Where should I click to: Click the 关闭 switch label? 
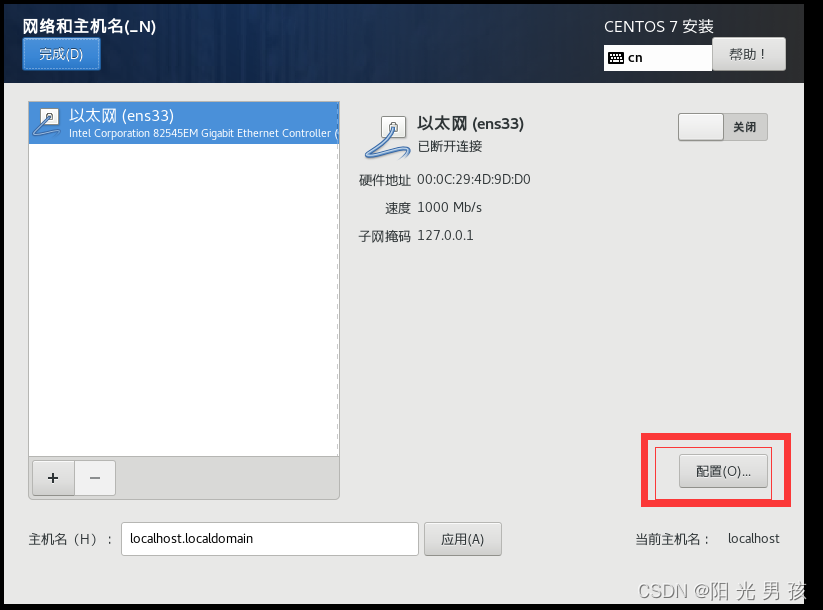tap(745, 127)
